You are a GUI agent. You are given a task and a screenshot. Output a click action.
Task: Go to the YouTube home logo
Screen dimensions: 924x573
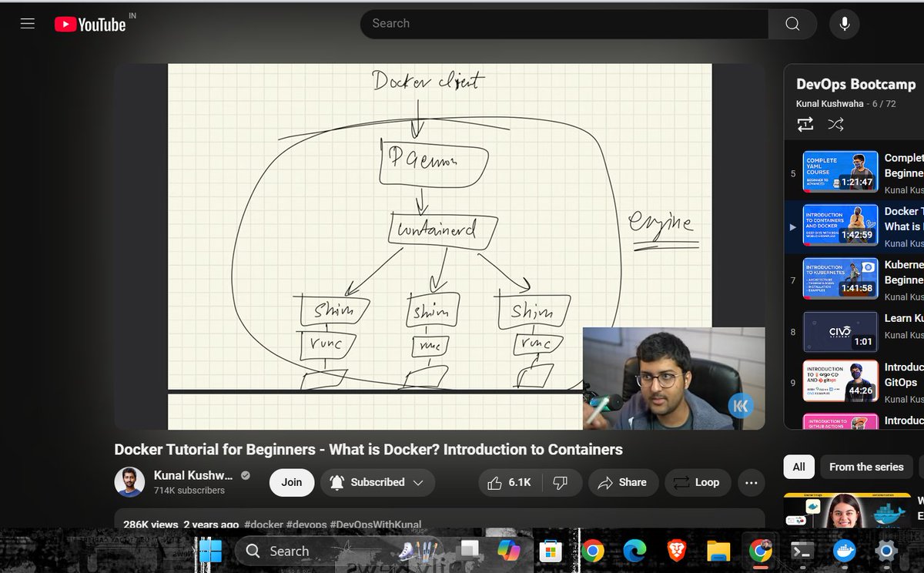point(90,24)
